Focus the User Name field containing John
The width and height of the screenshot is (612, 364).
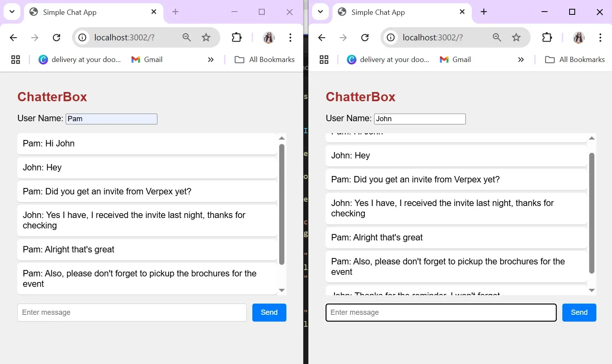[420, 119]
